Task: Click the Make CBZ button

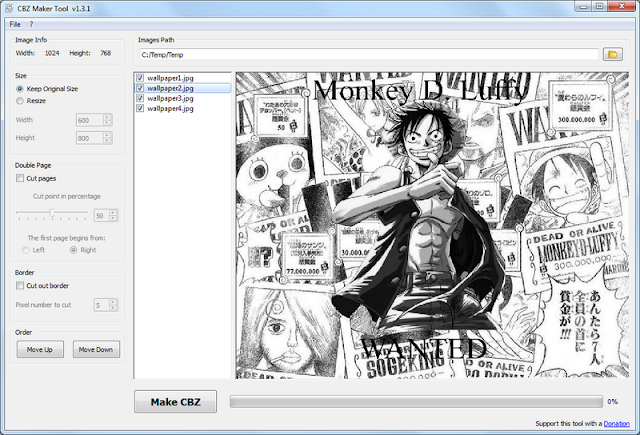Action: click(x=176, y=402)
